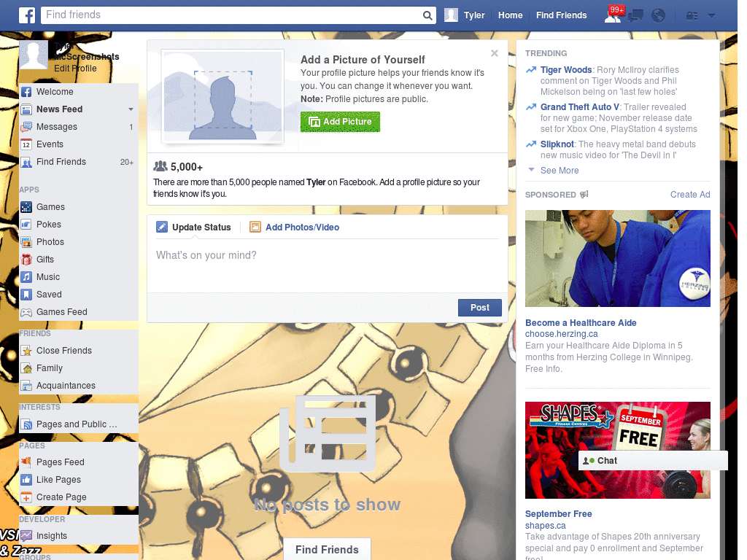Open Herzing healthcare aide ad image
Viewport: 747px width, 560px height.
click(x=617, y=259)
